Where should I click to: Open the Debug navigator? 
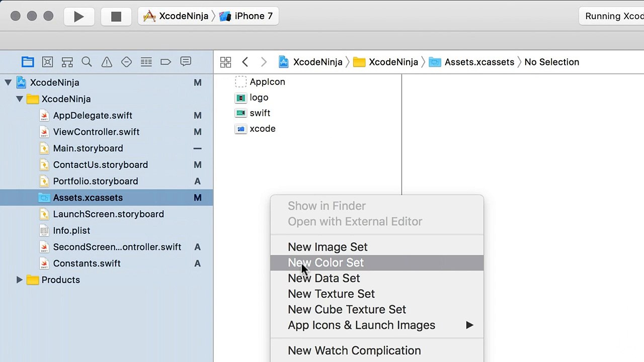[x=146, y=62]
